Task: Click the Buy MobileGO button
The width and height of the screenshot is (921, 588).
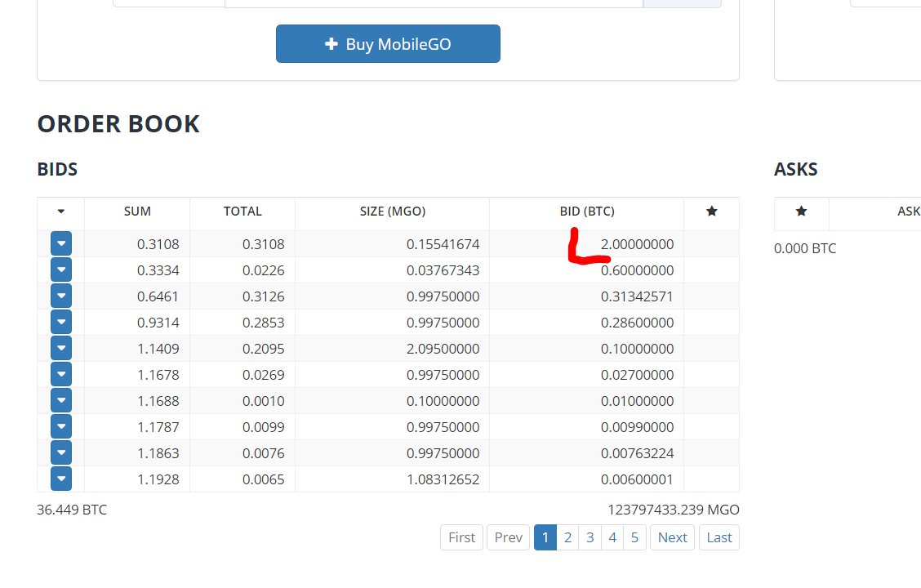Action: [388, 44]
